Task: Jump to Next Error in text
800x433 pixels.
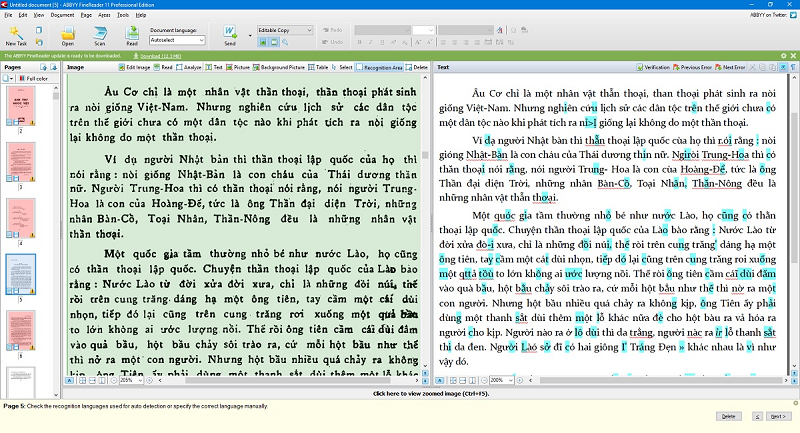Action: [x=729, y=67]
